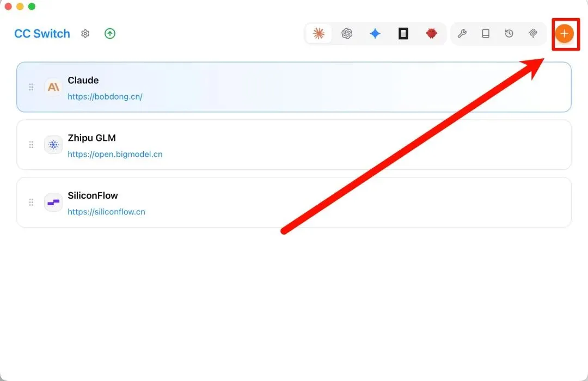Open the book prompts icon
Image resolution: width=588 pixels, height=381 pixels.
point(486,34)
